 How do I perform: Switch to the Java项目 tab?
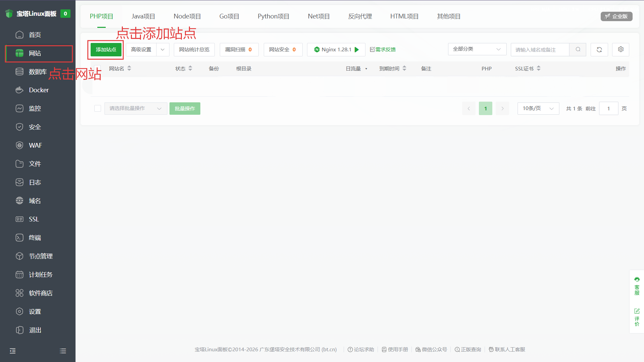click(x=143, y=16)
